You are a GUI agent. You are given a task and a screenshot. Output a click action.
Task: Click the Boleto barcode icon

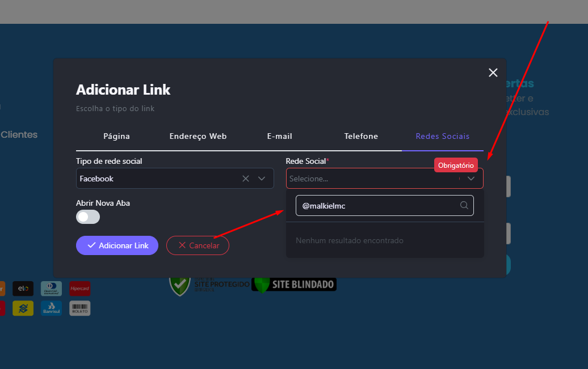[79, 308]
